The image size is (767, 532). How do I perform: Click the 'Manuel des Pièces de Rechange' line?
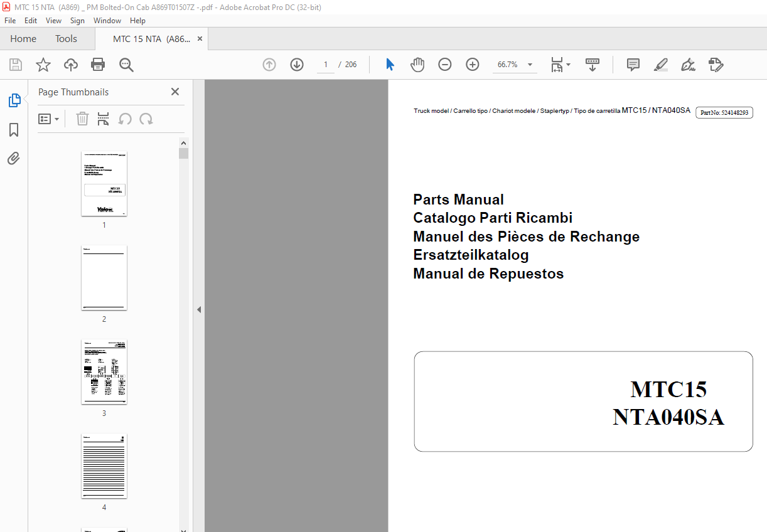[527, 237]
